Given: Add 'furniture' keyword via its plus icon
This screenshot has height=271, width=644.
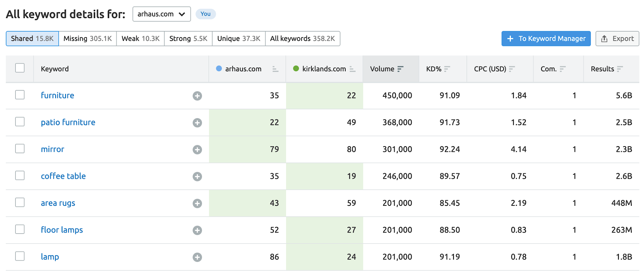Looking at the screenshot, I should pos(197,96).
